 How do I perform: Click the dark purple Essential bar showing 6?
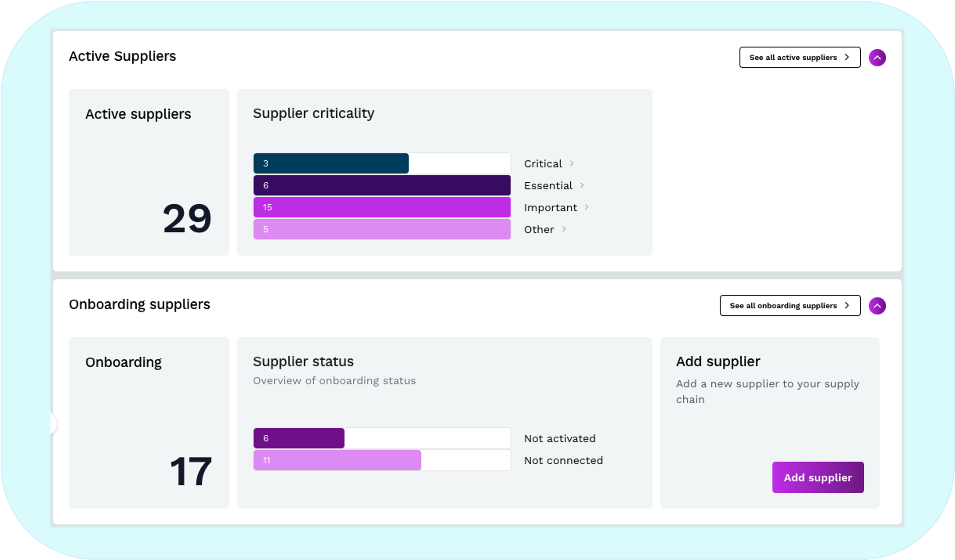(x=382, y=186)
